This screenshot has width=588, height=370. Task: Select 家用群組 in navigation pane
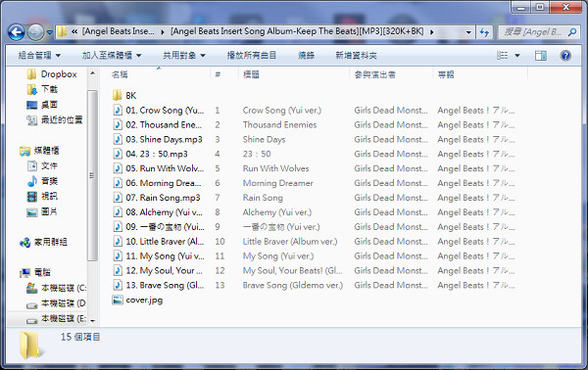click(43, 243)
